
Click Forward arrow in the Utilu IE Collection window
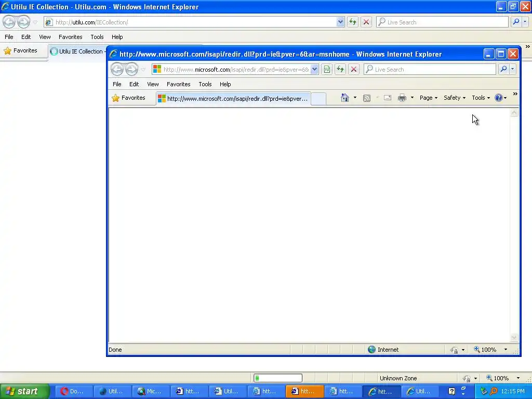point(23,22)
